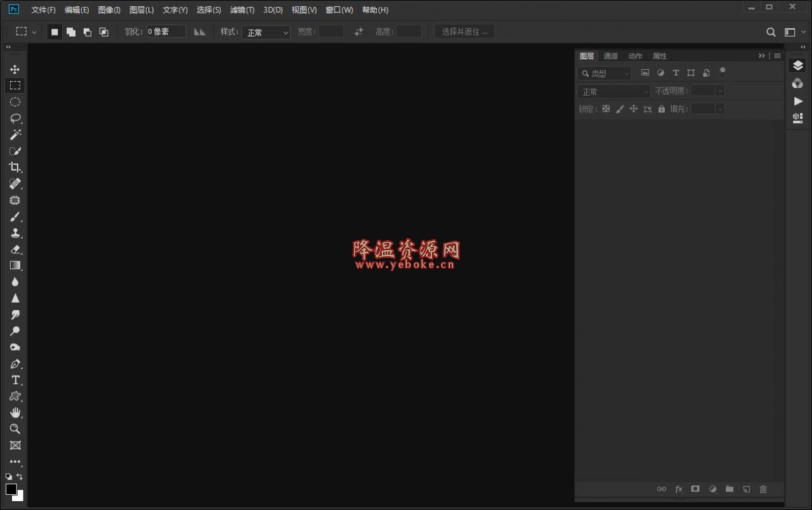The width and height of the screenshot is (812, 510).
Task: Click the feather 羽化 input field
Action: click(166, 32)
